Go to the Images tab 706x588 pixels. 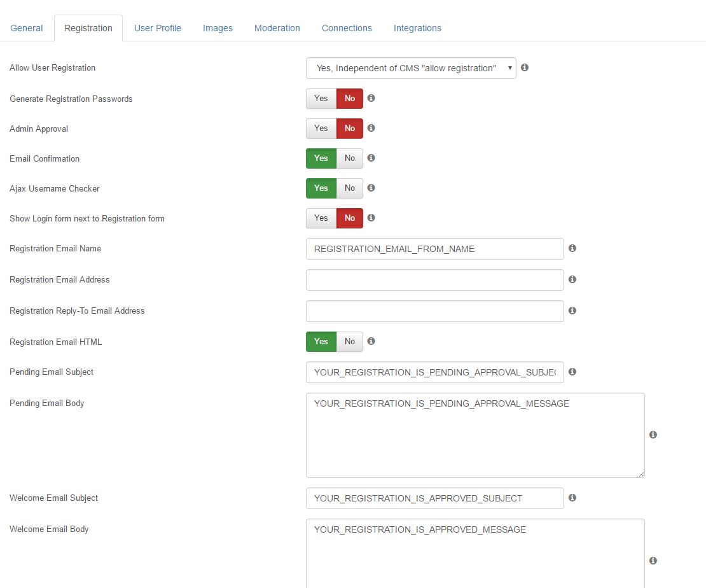pyautogui.click(x=218, y=28)
